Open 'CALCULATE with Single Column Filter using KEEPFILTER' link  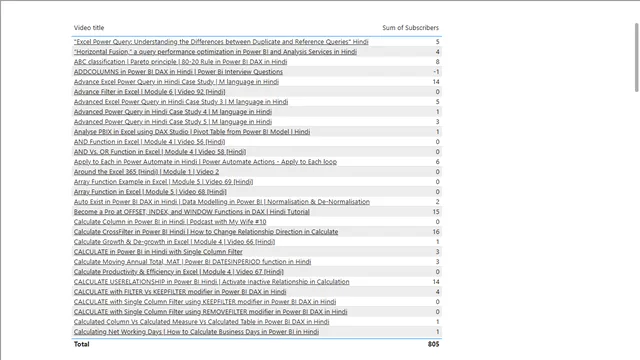(205, 302)
